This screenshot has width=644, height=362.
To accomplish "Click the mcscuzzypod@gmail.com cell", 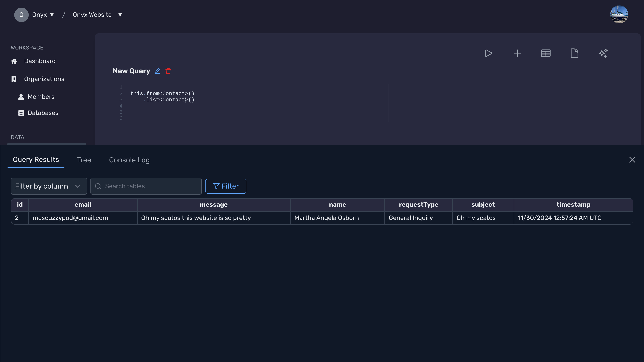I will point(83,218).
